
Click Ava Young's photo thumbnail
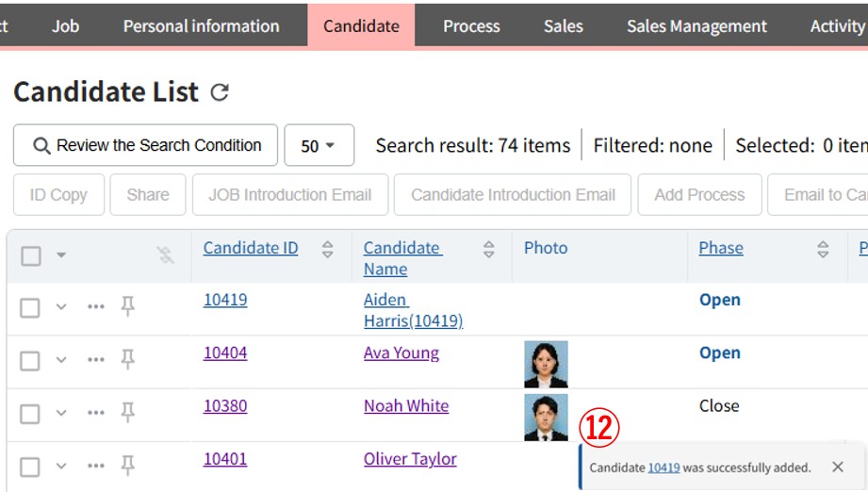546,364
